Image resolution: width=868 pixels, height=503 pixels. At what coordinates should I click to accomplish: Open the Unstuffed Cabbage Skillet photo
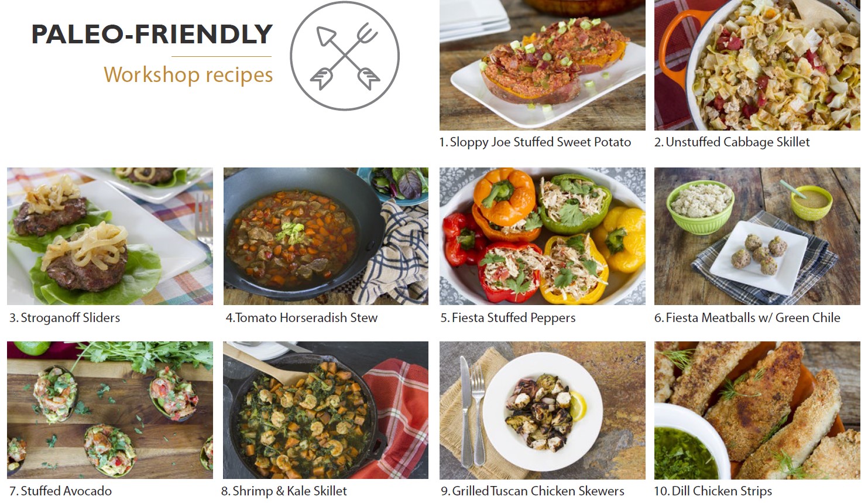click(x=757, y=65)
